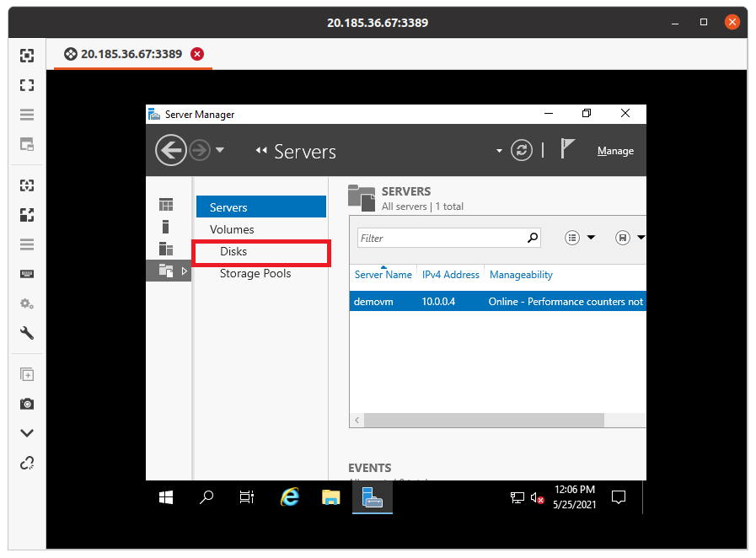This screenshot has width=756, height=558.
Task: Sort servers by the IPv4 Address column header
Action: point(451,275)
